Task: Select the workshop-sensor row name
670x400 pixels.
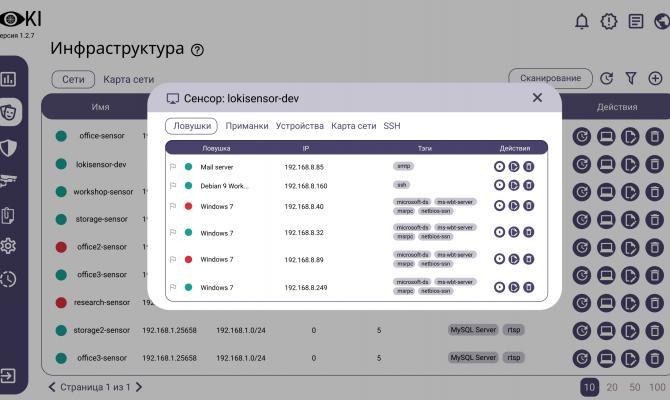Action: (x=103, y=192)
